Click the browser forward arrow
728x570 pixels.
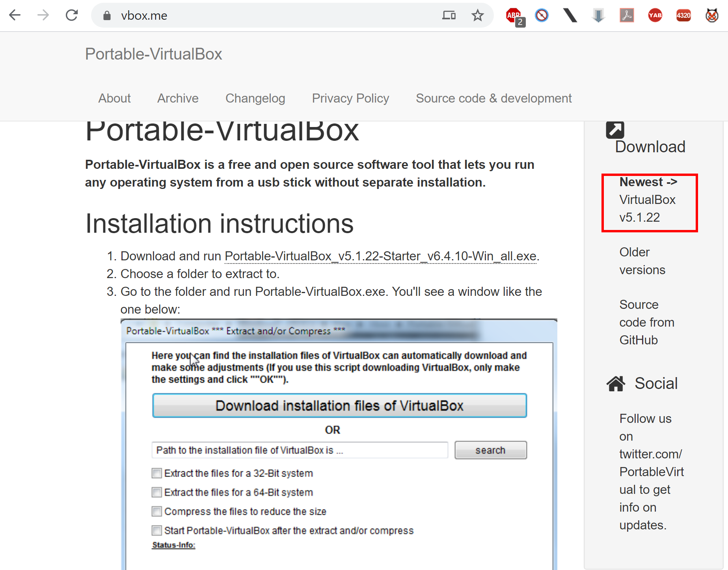[43, 15]
